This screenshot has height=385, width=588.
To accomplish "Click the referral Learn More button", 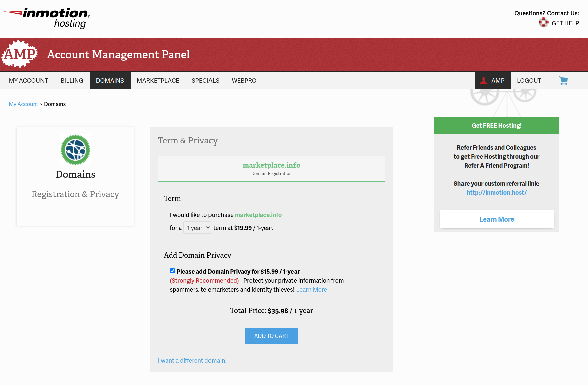I will pyautogui.click(x=497, y=219).
